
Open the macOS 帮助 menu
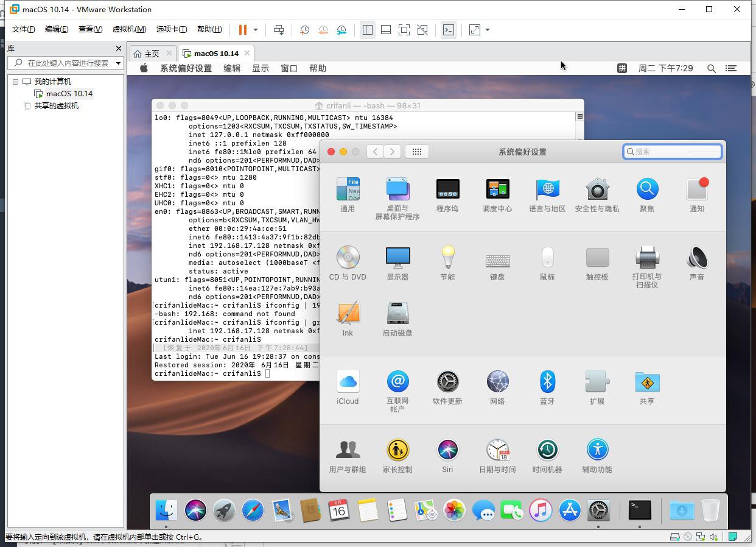(318, 68)
